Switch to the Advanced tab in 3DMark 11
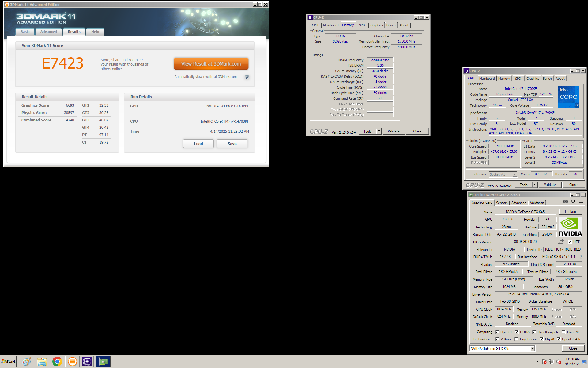588x368 pixels. point(48,32)
